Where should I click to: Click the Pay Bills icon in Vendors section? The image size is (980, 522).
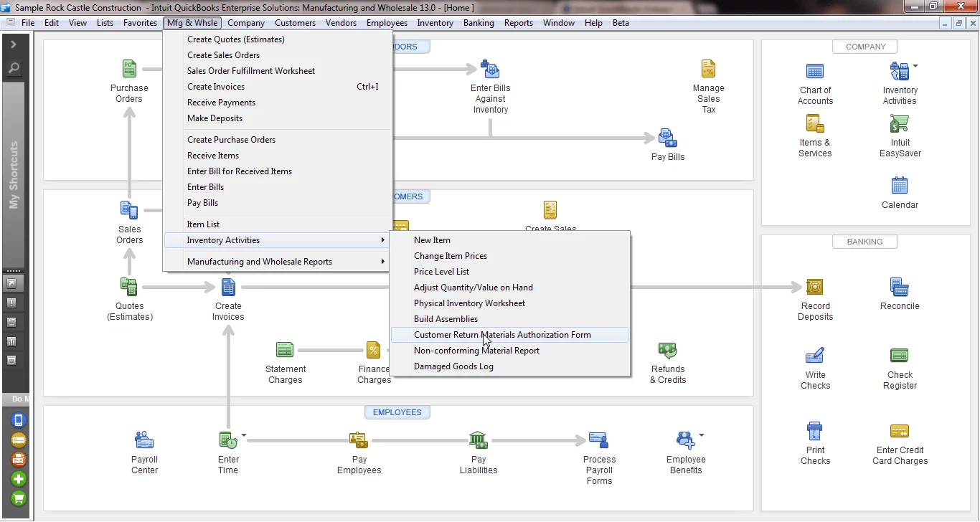coord(666,136)
